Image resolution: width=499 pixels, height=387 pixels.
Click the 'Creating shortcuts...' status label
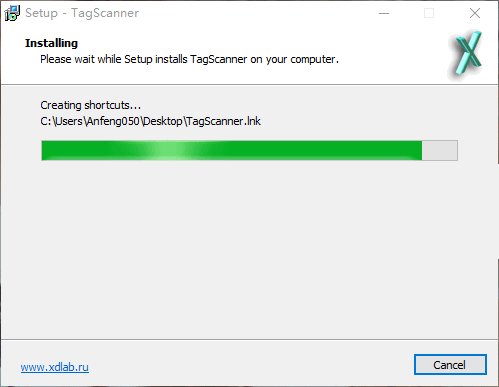tap(91, 105)
